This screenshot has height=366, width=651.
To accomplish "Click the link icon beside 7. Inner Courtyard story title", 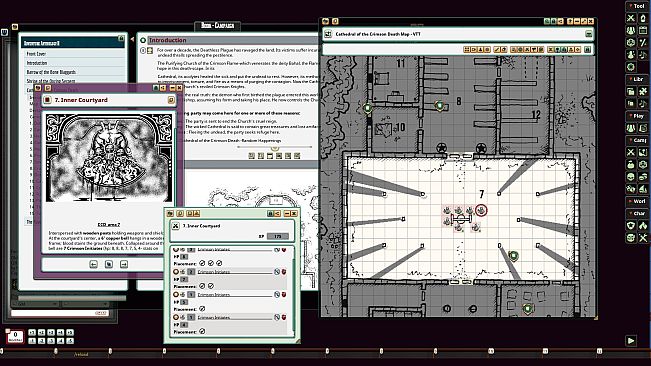I will 171,100.
